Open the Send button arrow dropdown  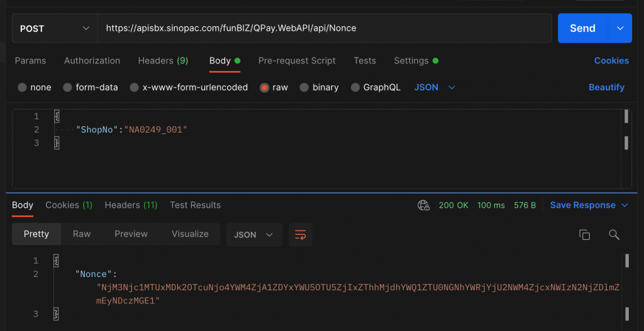620,28
